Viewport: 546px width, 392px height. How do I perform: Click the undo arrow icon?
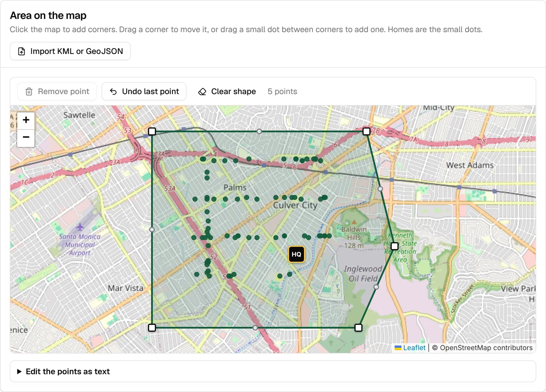click(x=113, y=92)
